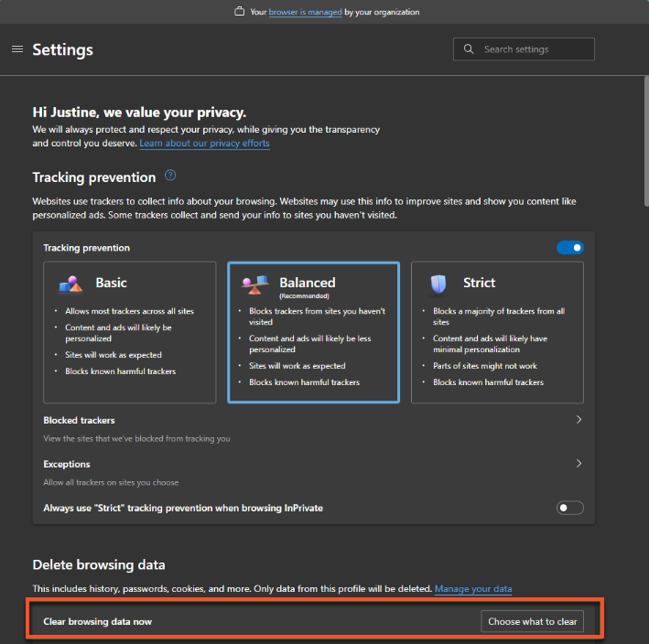Open Learn about our privacy efforts link
The image size is (649, 644).
[204, 143]
